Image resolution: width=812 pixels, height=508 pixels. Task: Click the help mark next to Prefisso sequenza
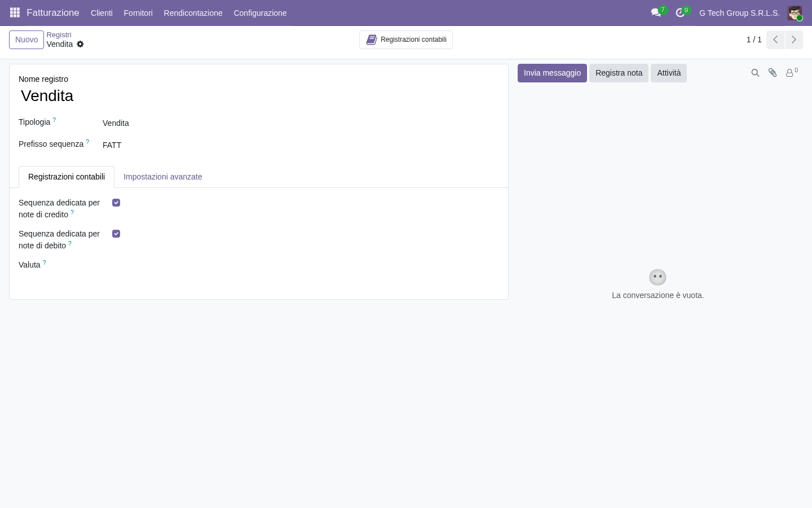pyautogui.click(x=87, y=142)
